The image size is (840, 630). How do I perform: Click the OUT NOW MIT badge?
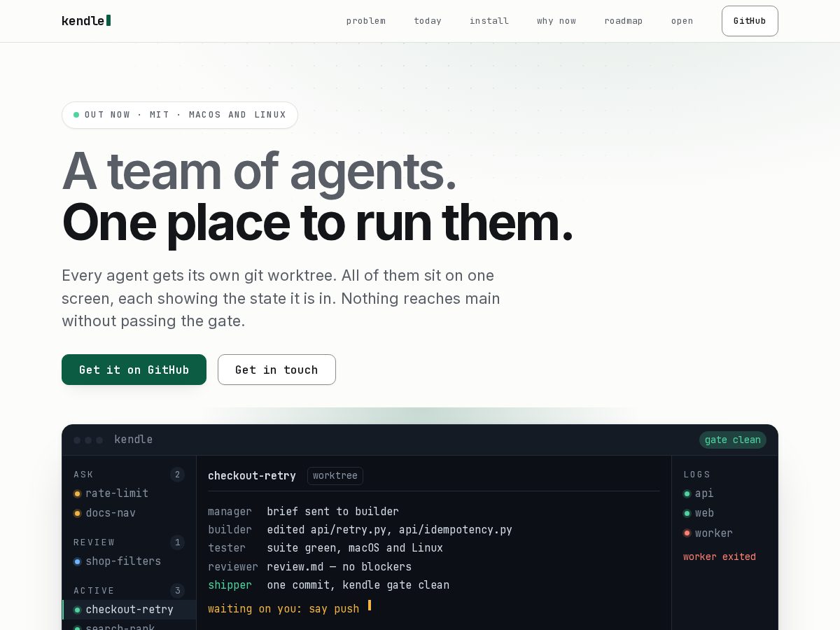(180, 115)
